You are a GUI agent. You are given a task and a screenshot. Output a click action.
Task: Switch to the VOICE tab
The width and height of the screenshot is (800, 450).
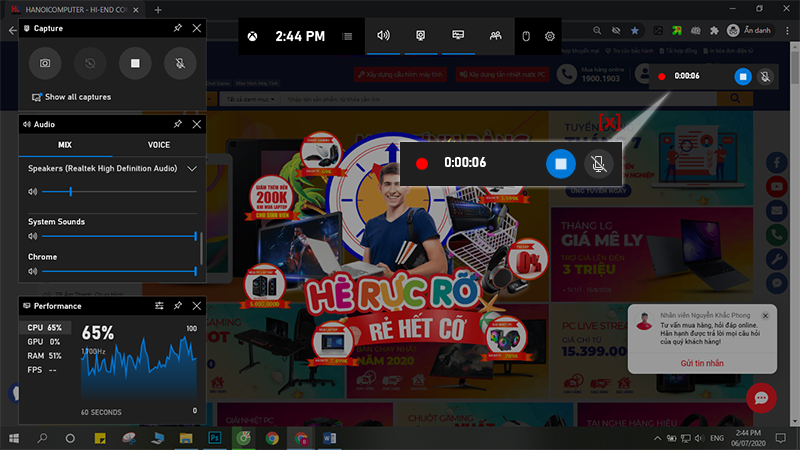pyautogui.click(x=159, y=145)
